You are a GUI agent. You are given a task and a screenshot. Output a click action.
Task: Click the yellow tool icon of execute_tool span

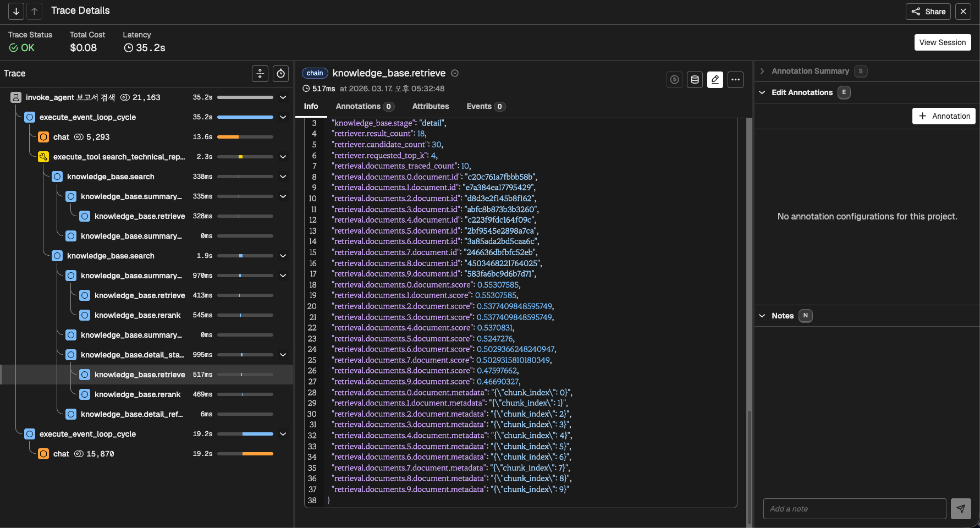43,157
